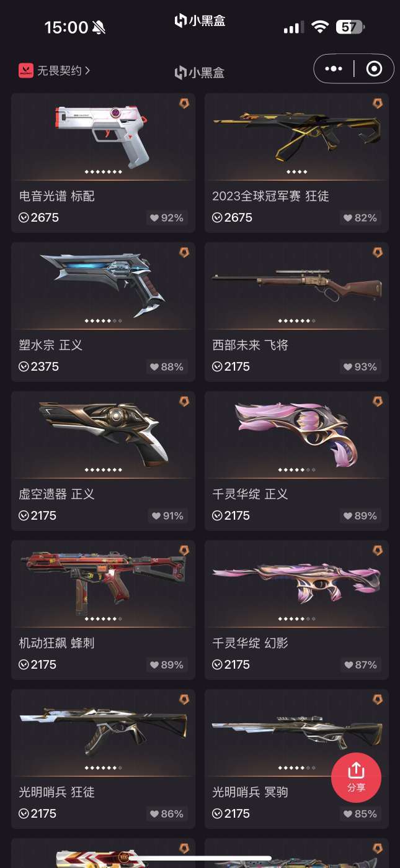Tap the red share button

click(356, 777)
